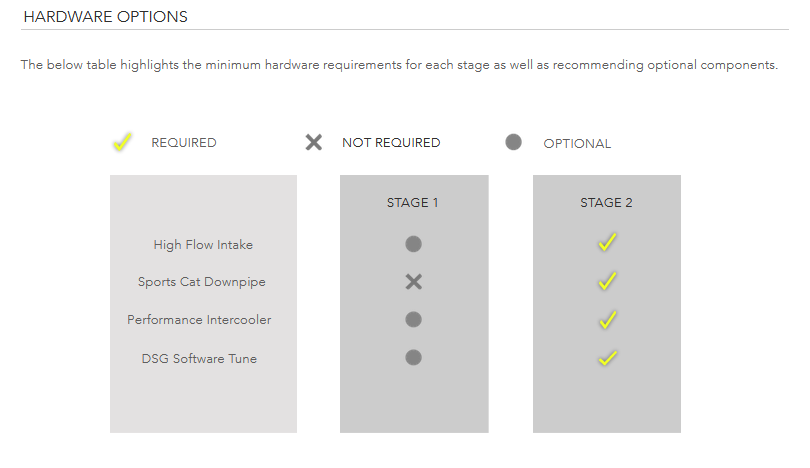Select the STAGE 2 column header

point(606,202)
